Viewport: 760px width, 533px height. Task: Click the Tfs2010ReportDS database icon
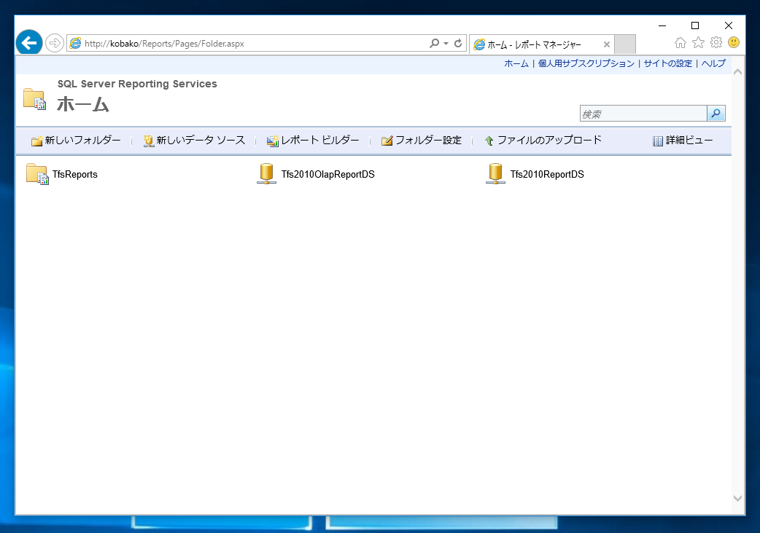(x=495, y=174)
